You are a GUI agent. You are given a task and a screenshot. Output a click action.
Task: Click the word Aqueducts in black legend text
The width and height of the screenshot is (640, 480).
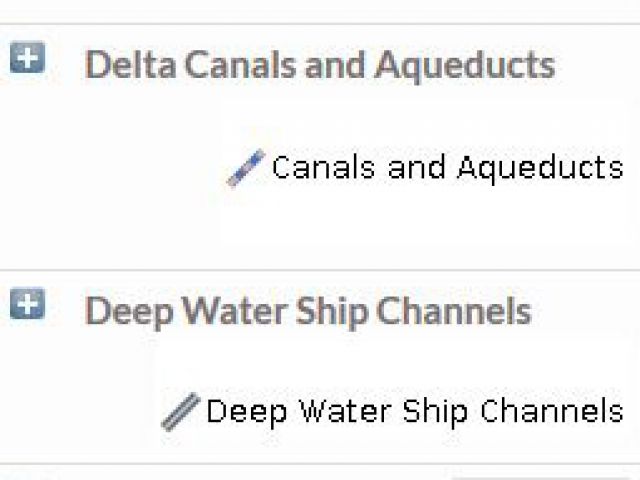(x=540, y=169)
